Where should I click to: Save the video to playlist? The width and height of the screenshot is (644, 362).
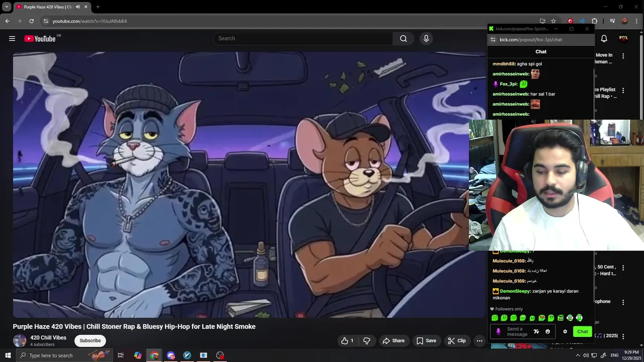426,341
